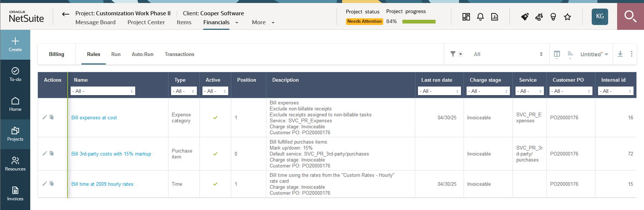Click the 84% progress value
This screenshot has width=644, height=210.
391,21
